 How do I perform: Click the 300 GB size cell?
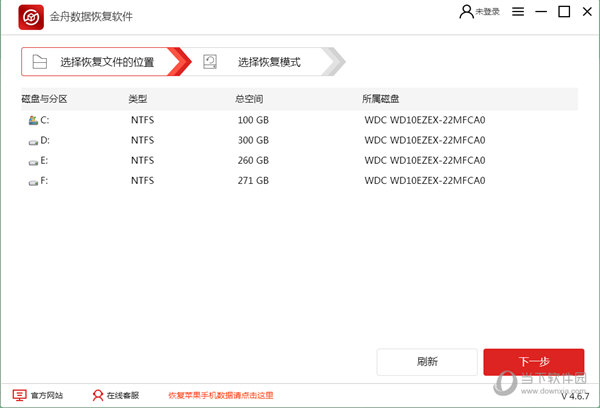(253, 140)
